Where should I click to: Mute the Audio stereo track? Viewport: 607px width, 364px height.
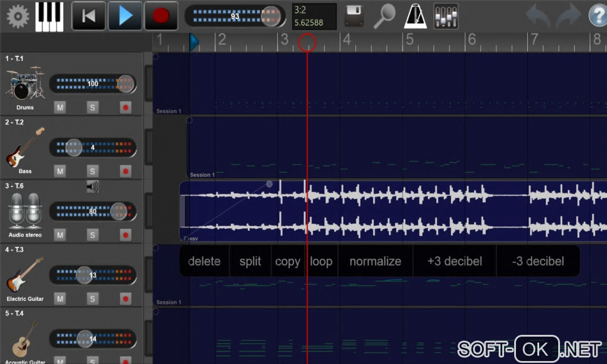[60, 235]
